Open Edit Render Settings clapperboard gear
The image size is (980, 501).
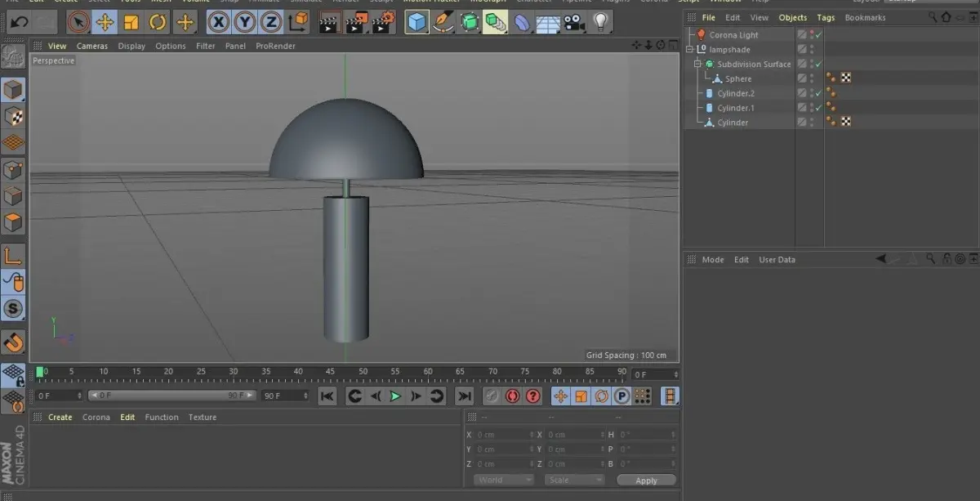384,22
